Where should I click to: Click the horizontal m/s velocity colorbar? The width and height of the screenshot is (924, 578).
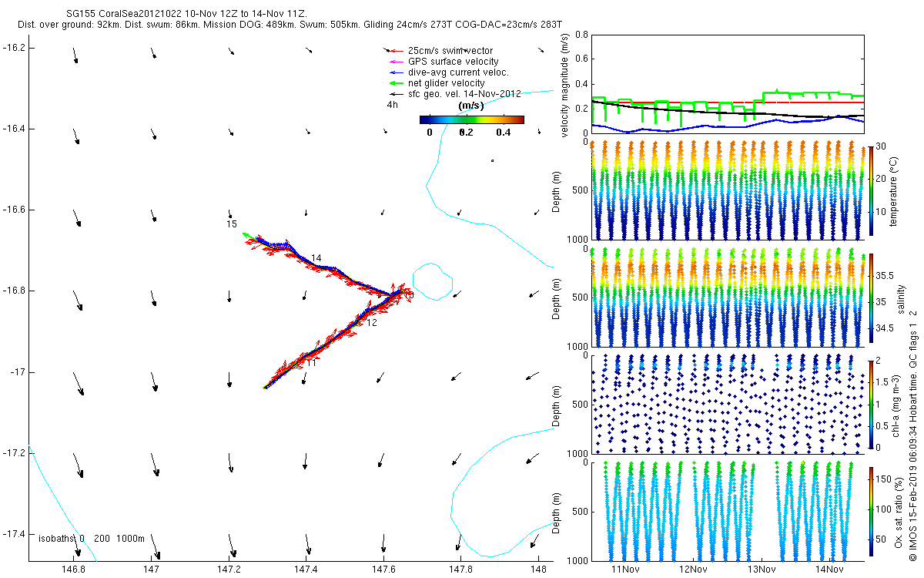click(471, 119)
